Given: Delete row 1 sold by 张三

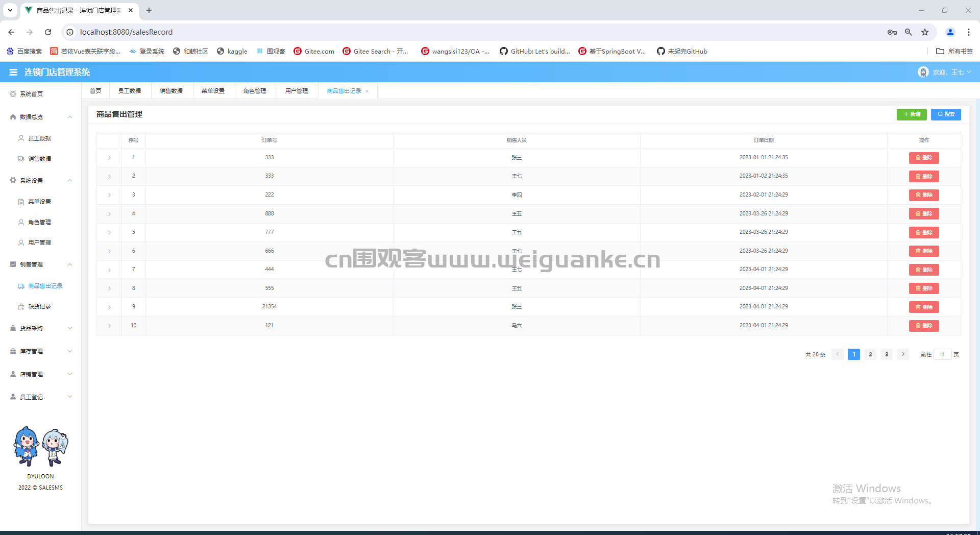Looking at the screenshot, I should [924, 158].
